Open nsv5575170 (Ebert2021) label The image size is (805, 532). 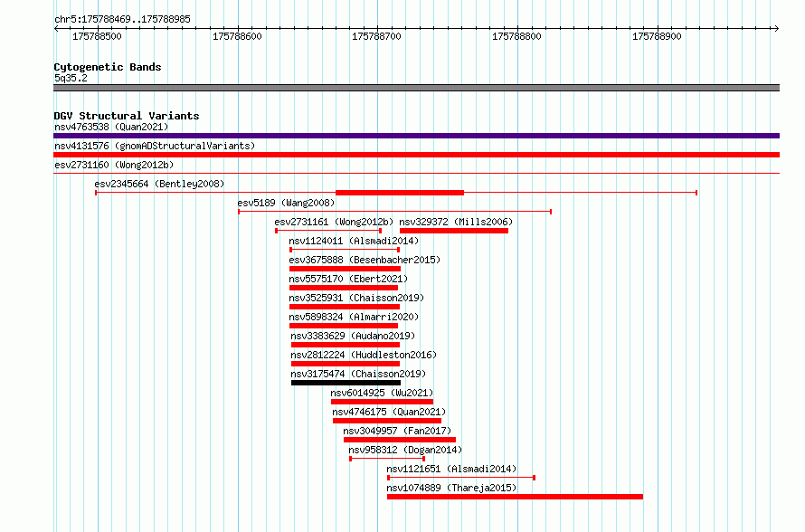click(x=348, y=279)
